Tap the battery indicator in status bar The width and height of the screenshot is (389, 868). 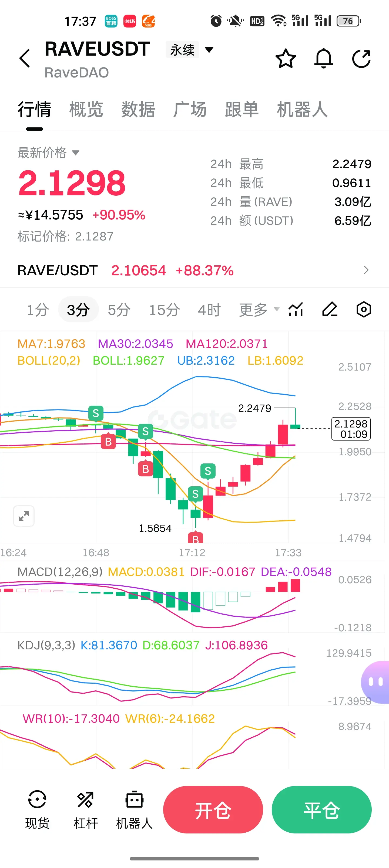(x=349, y=21)
